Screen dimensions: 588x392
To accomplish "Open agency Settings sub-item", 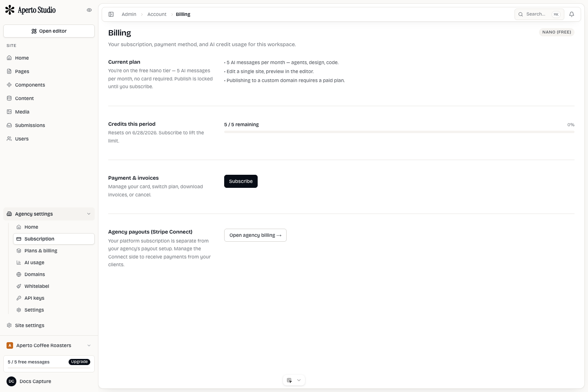I will click(54, 310).
